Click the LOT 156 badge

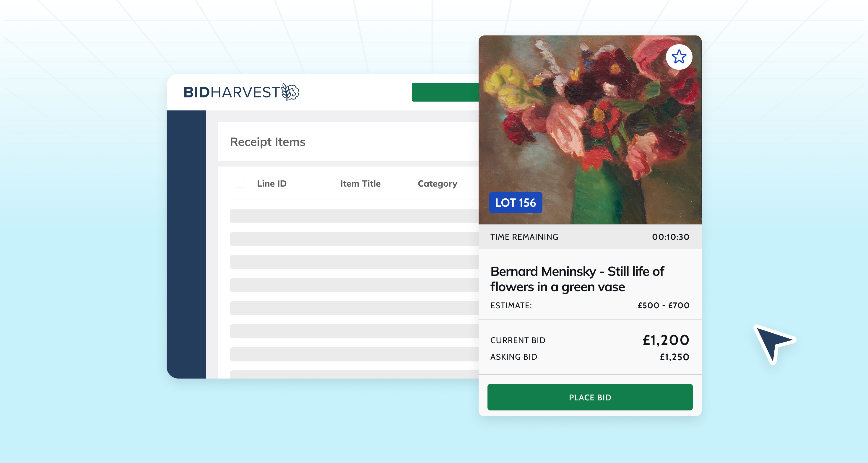(x=516, y=203)
